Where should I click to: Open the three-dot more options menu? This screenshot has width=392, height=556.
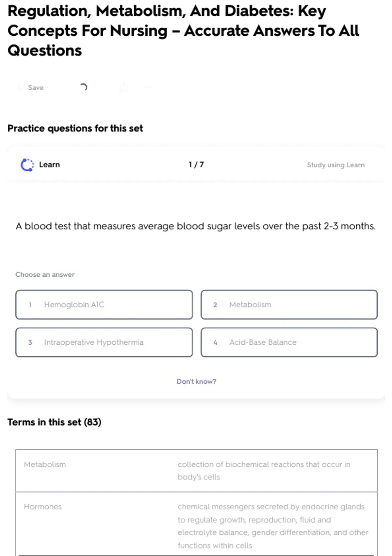click(148, 87)
